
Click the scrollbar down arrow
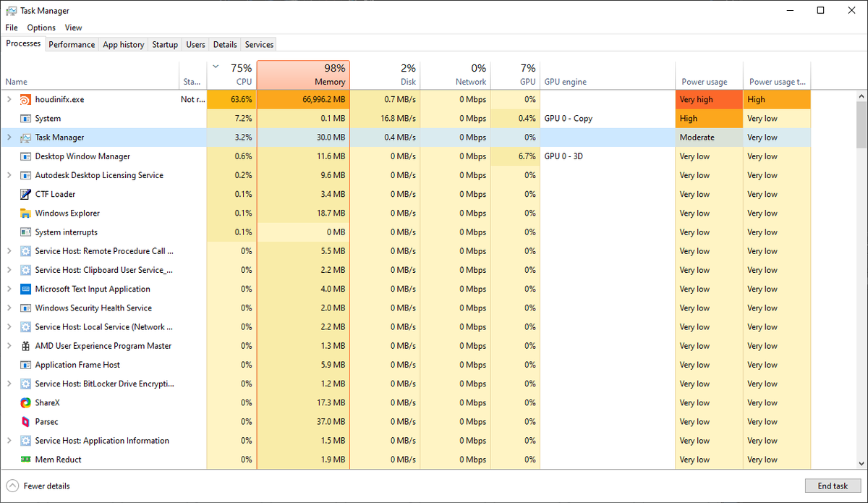[x=861, y=464]
